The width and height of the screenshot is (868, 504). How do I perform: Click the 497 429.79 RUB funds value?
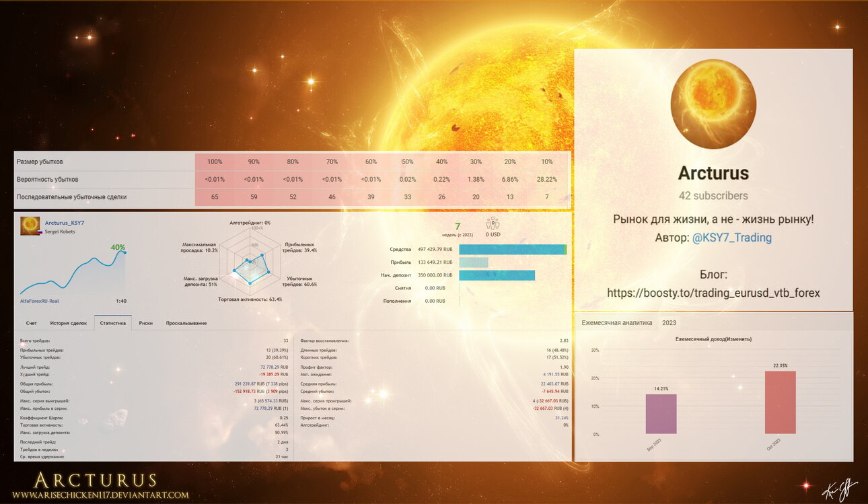tap(435, 250)
